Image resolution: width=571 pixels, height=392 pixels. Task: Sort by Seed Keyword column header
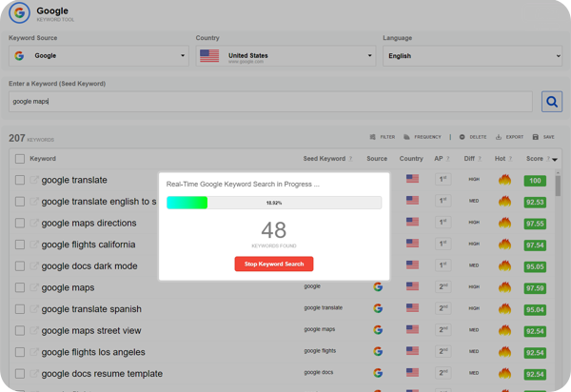click(325, 159)
